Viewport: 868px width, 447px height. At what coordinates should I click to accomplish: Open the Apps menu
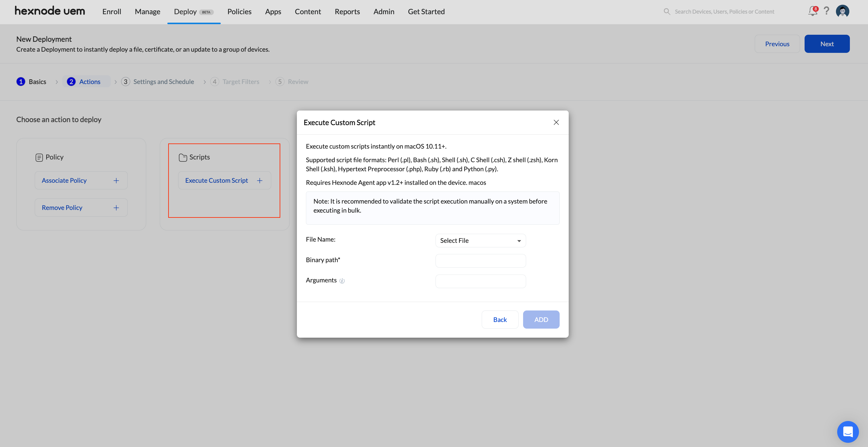coord(273,11)
